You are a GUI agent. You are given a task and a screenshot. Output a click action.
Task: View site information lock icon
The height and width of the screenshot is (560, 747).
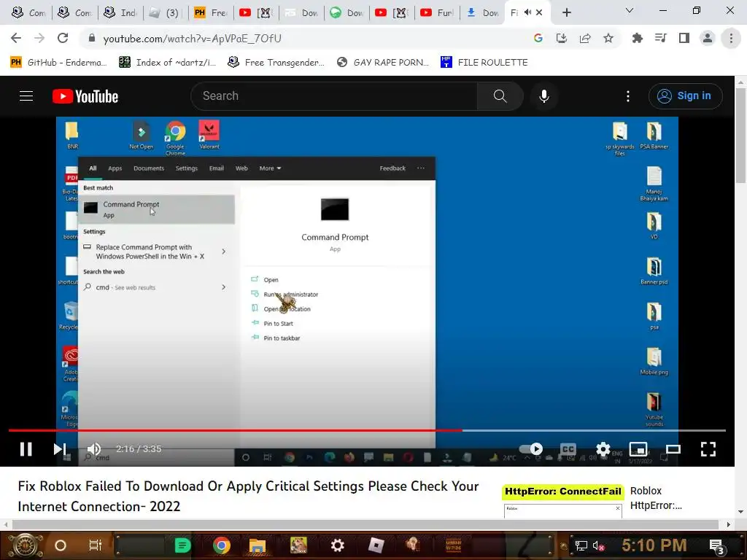tap(92, 38)
